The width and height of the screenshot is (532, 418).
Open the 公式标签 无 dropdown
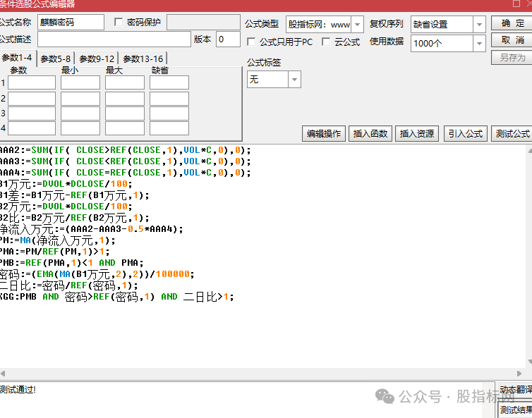click(x=294, y=80)
